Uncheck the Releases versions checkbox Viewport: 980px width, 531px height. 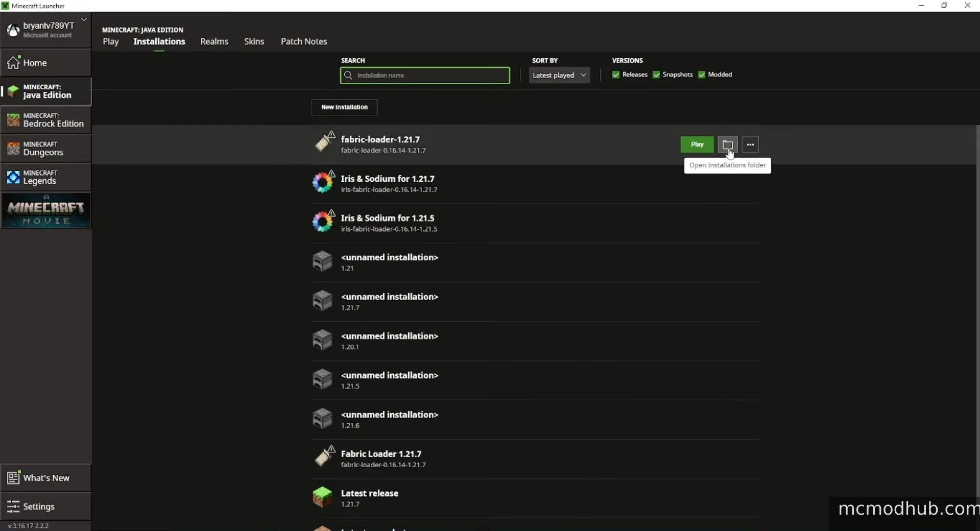tap(616, 75)
